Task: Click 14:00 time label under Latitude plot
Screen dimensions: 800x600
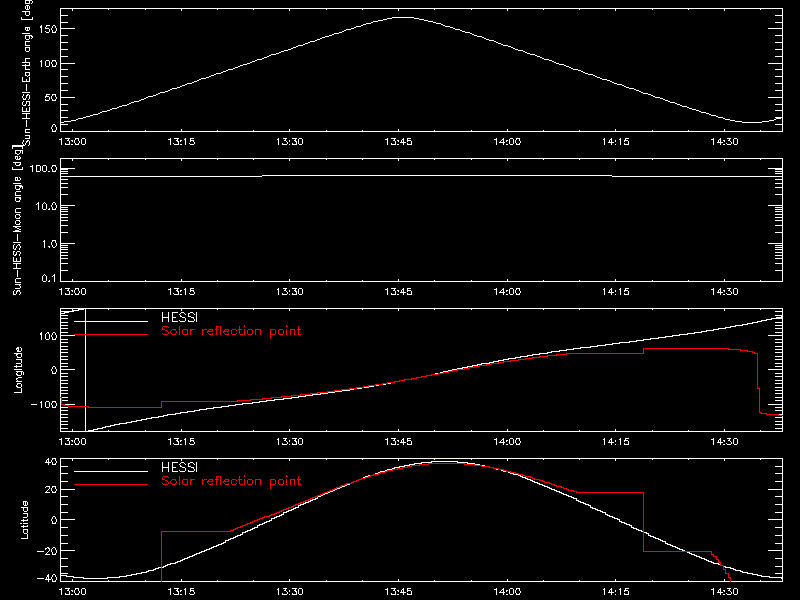Action: [507, 591]
